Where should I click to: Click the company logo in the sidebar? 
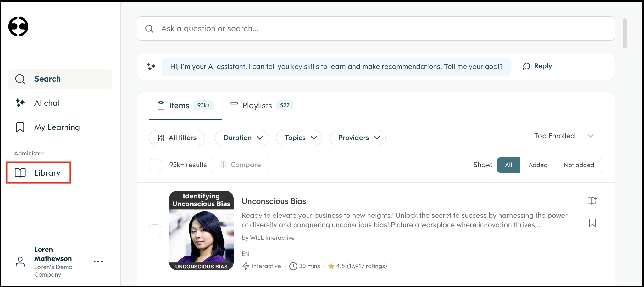pyautogui.click(x=18, y=26)
